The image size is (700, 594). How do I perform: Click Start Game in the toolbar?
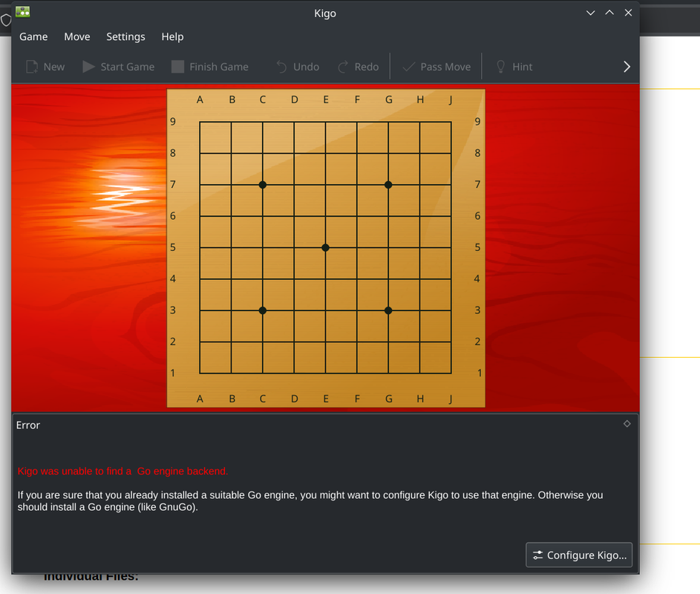pos(119,67)
